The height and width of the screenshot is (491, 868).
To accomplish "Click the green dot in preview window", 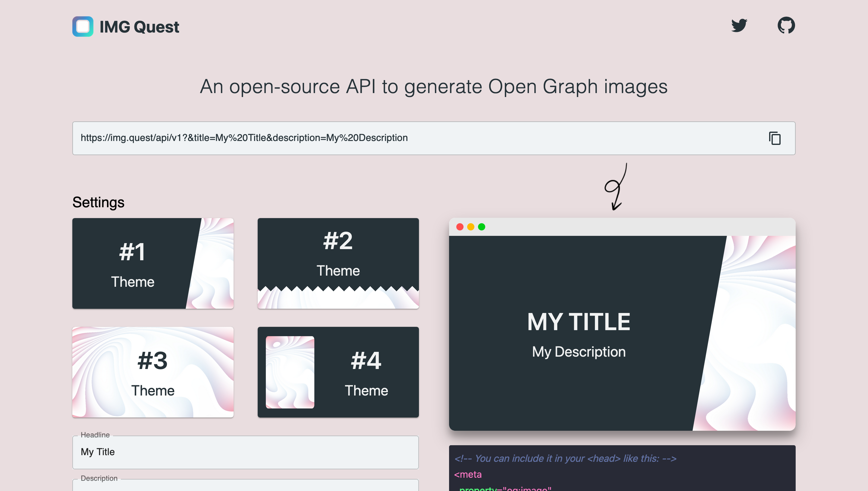I will tap(481, 227).
